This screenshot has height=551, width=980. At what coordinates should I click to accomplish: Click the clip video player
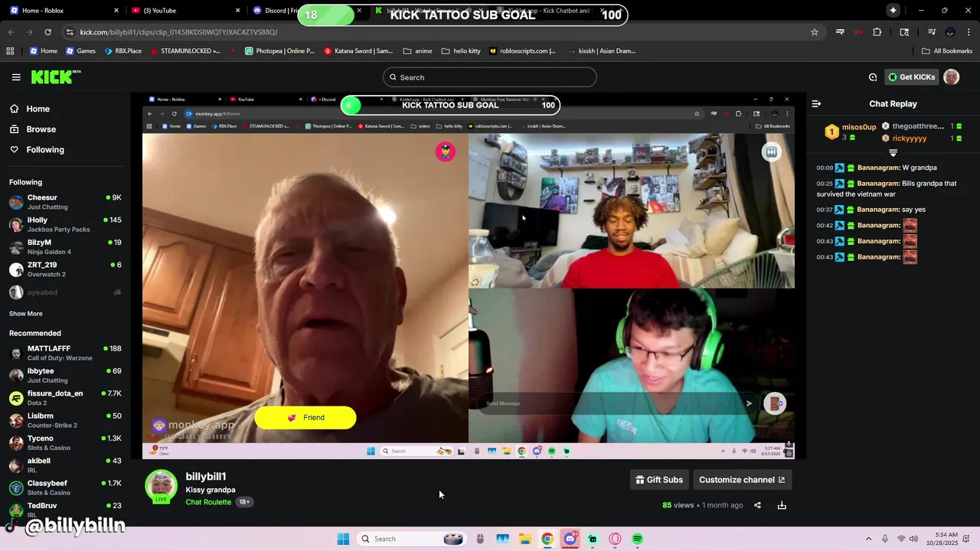[x=469, y=276]
